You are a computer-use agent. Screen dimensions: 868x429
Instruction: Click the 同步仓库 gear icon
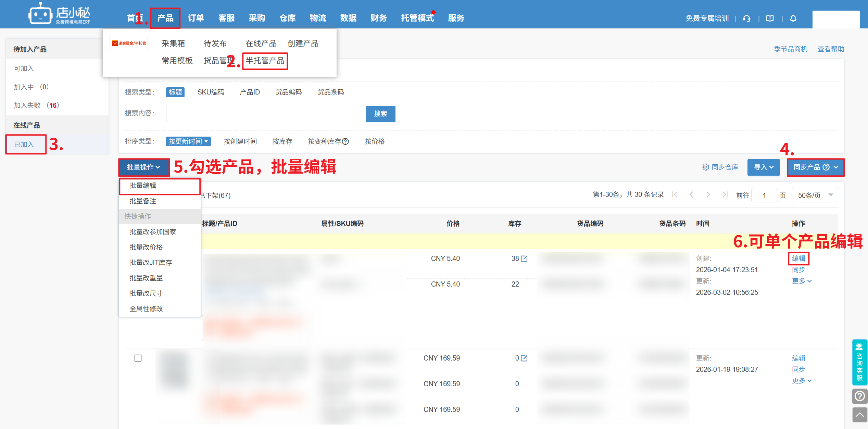(706, 167)
